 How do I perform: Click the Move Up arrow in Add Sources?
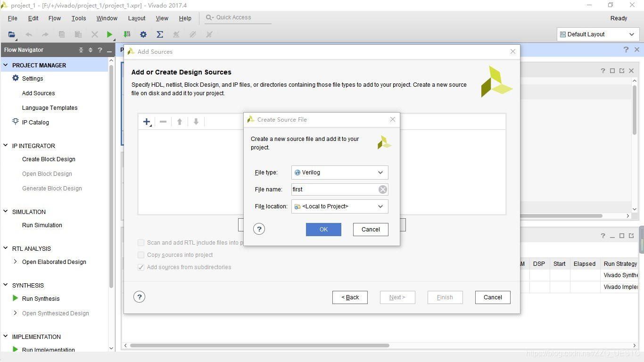click(x=180, y=122)
